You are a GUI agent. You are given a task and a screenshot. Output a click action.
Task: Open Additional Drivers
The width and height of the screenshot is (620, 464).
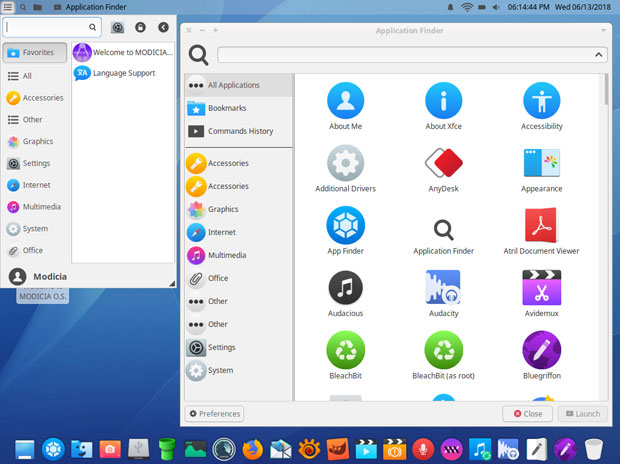click(x=345, y=169)
